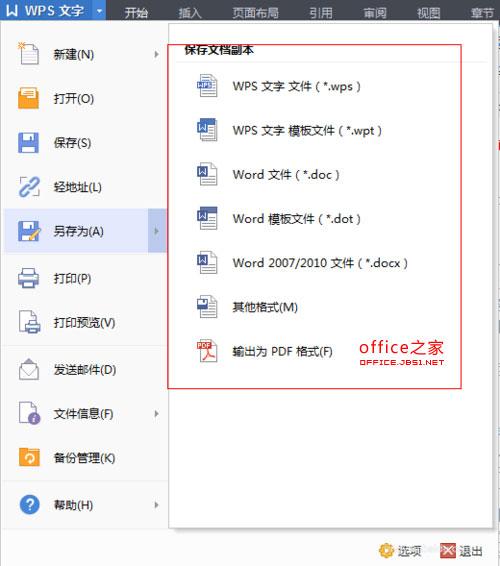Save as WPS 文字 模板文件 (*.wpt)
Viewport: 500px width, 566px height.
pyautogui.click(x=307, y=130)
